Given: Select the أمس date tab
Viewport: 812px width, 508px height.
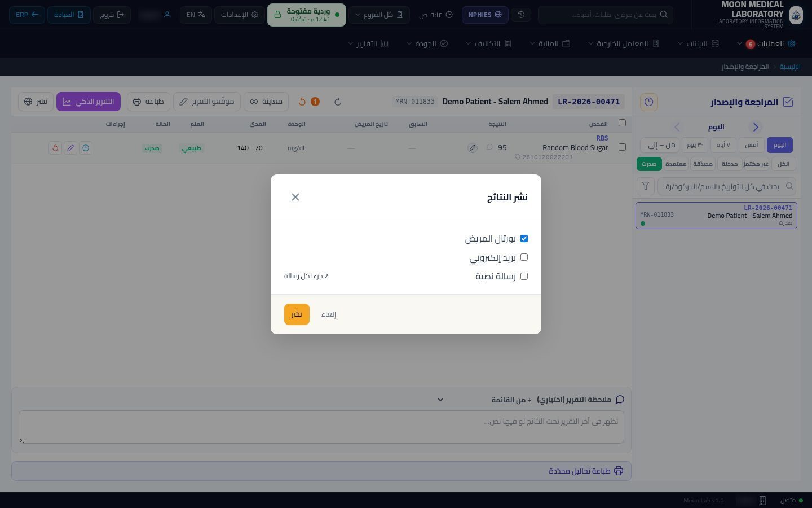Looking at the screenshot, I should click(x=752, y=145).
